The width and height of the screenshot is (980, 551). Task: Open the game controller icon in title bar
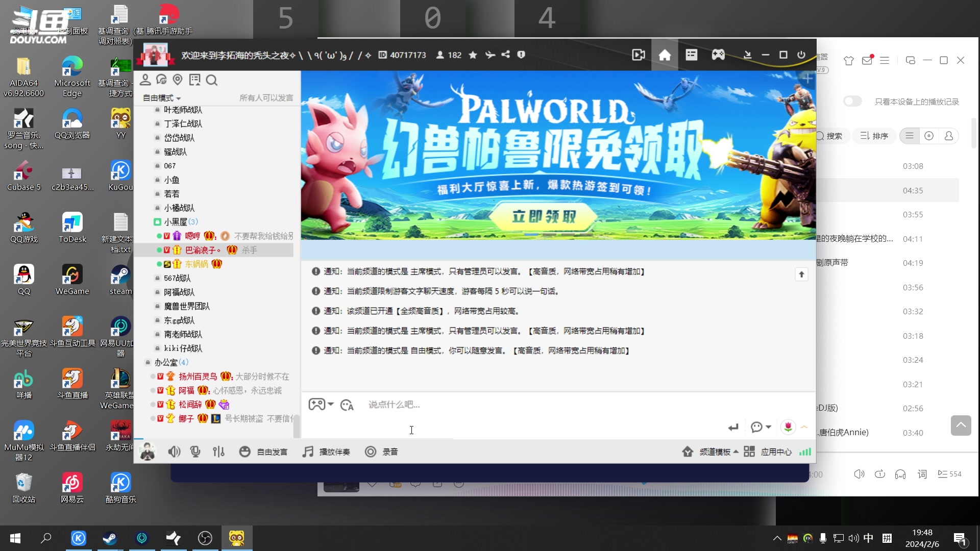(x=718, y=55)
